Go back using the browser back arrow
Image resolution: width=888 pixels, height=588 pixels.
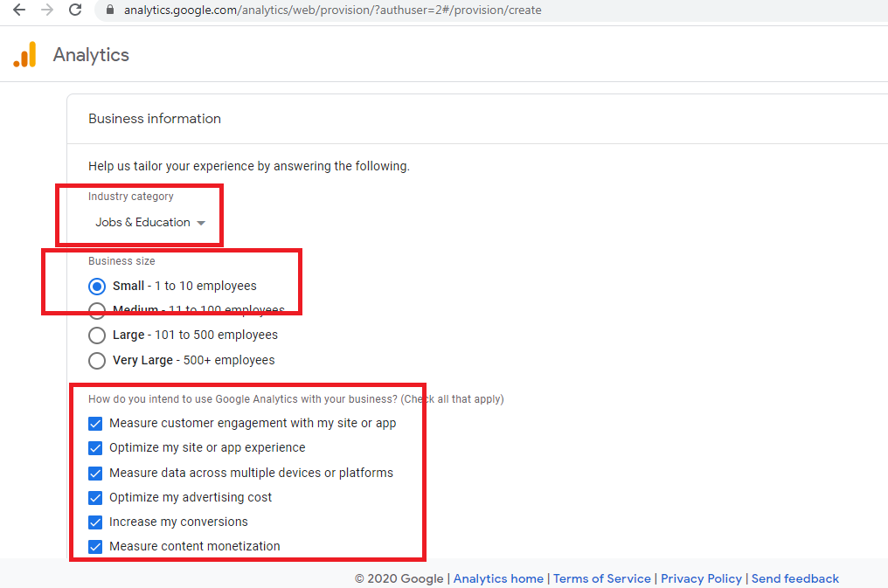pos(19,10)
